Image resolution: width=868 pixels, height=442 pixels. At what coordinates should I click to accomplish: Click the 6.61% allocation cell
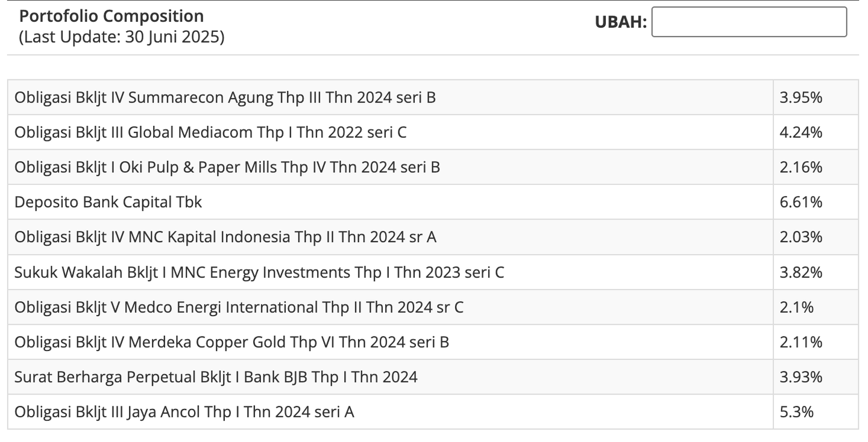point(800,202)
